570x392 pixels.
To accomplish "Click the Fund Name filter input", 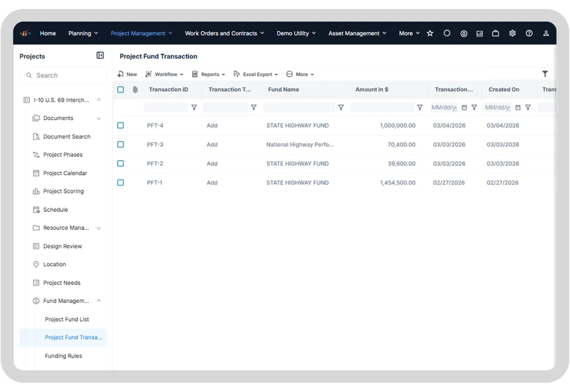I will click(299, 107).
